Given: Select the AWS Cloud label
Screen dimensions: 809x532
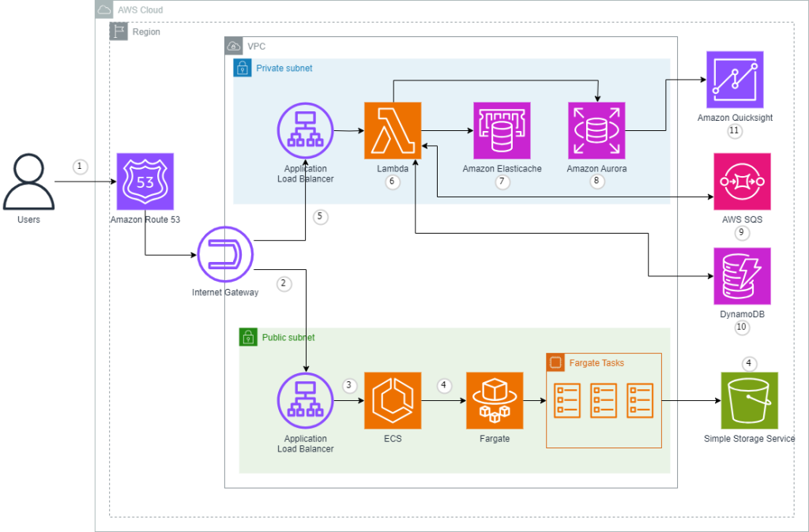Looking at the screenshot, I should 140,9.
